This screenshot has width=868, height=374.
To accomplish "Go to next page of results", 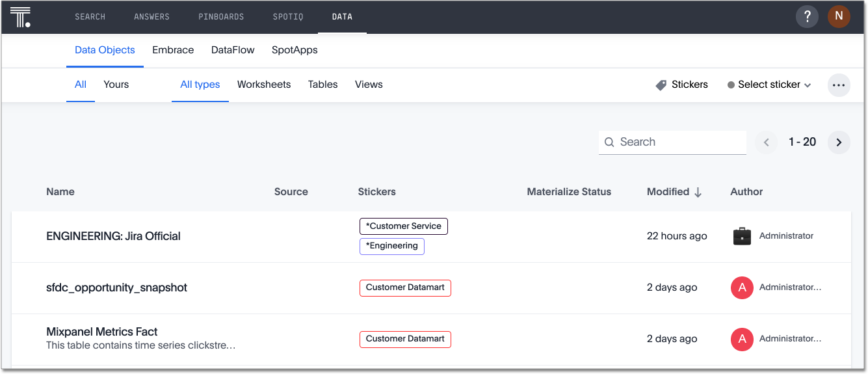I will [839, 142].
